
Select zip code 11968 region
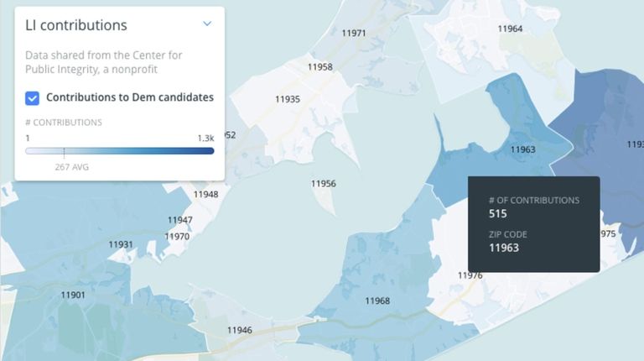(x=377, y=301)
